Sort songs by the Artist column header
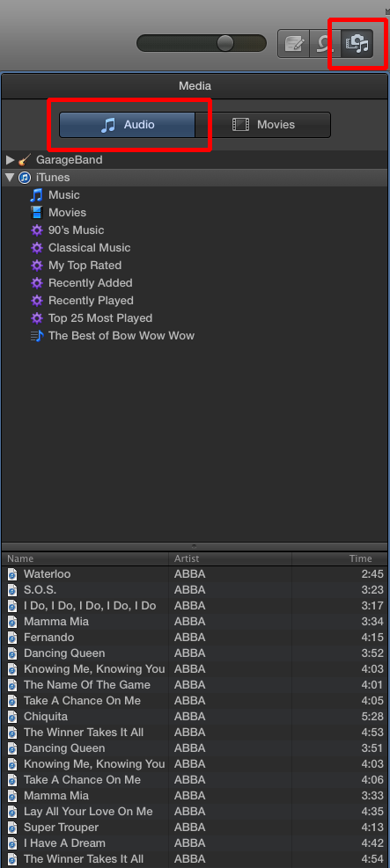 tap(231, 558)
